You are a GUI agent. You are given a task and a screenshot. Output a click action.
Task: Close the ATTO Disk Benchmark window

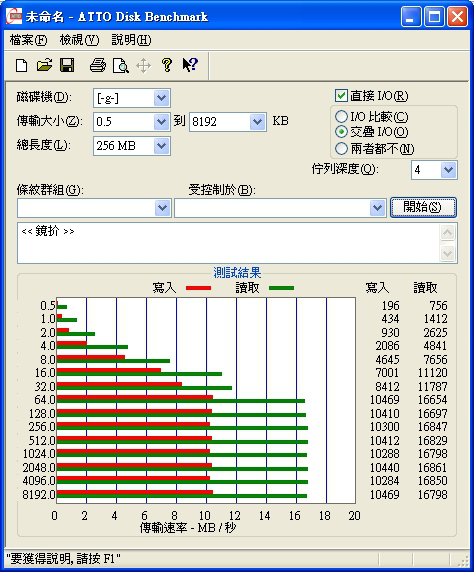tap(458, 16)
